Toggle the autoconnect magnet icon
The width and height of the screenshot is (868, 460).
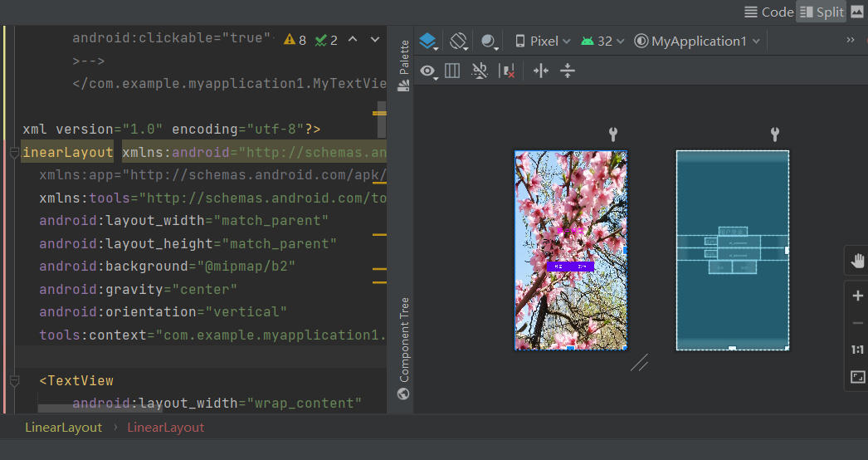pyautogui.click(x=480, y=71)
